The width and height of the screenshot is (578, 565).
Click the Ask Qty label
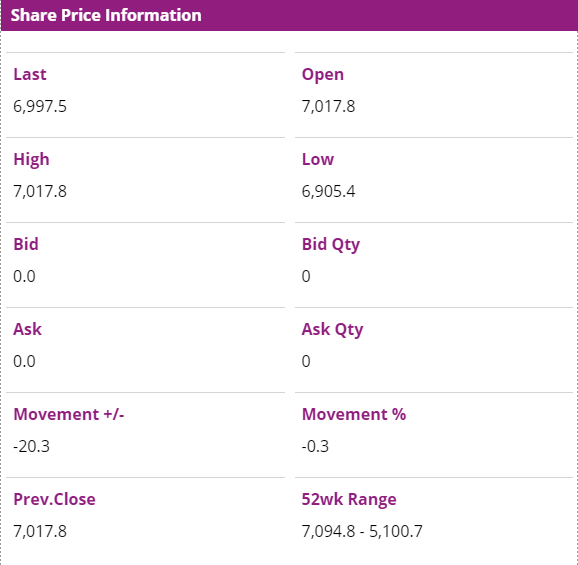332,330
